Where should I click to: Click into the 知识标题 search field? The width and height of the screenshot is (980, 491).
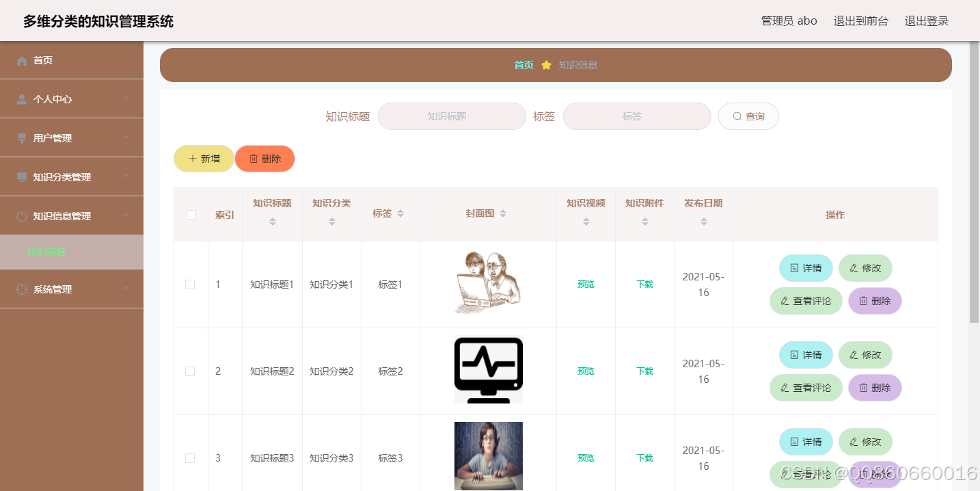(x=452, y=116)
